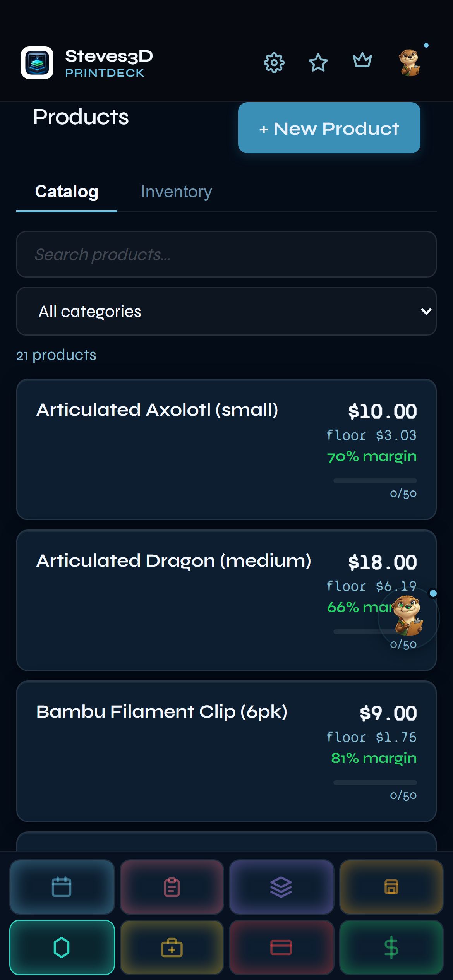Select the hexagon products nav button
453x980 pixels.
(x=62, y=947)
